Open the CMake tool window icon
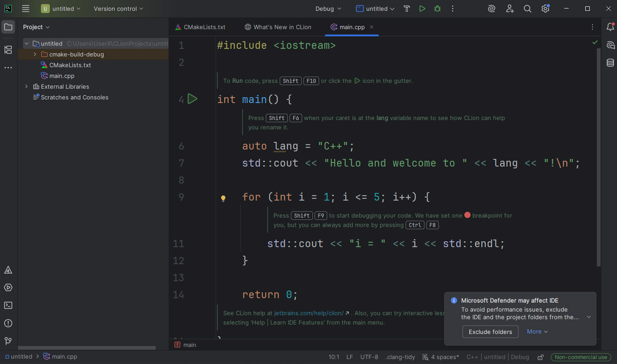Image resolution: width=617 pixels, height=364 pixels. [x=8, y=270]
